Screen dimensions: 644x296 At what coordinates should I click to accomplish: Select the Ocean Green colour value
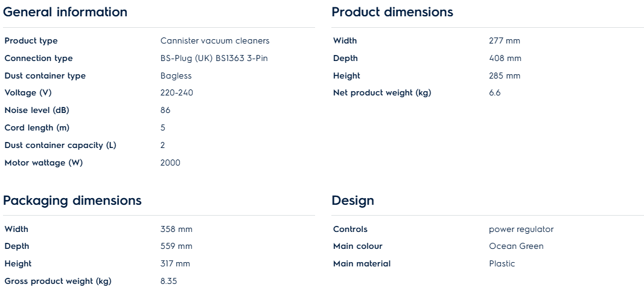point(516,246)
